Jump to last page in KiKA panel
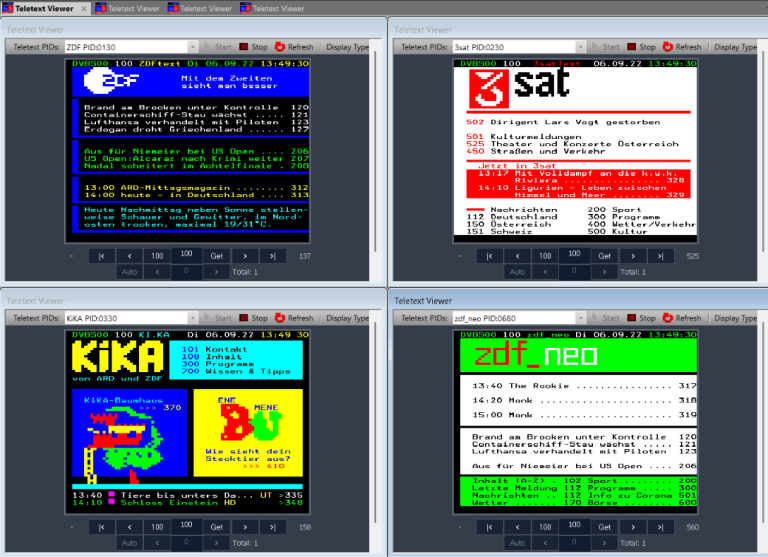The width and height of the screenshot is (768, 557). coord(273,527)
